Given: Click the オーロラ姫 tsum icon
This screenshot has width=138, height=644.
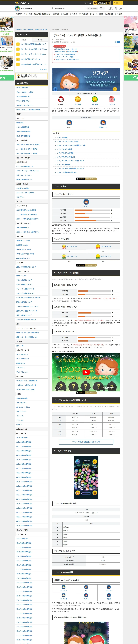Looking at the screenshot, I should 64,595.
